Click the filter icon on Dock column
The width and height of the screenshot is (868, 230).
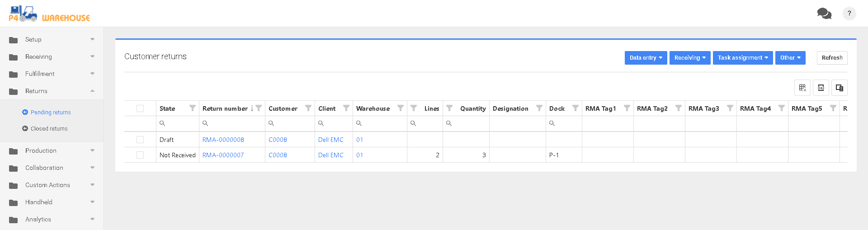576,108
